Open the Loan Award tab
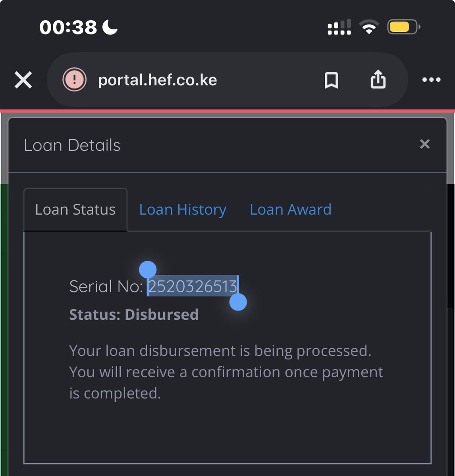Screen dimensions: 455x476 pos(291,209)
